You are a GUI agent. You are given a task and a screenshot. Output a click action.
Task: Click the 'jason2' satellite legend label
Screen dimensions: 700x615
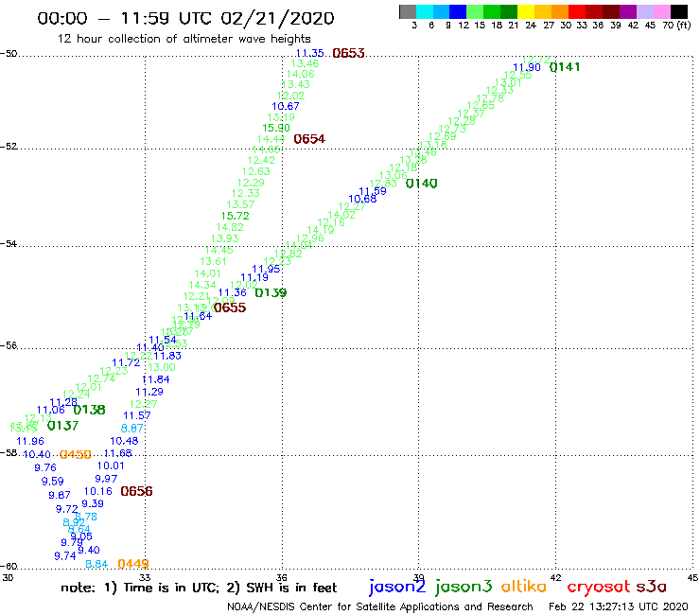click(x=397, y=587)
